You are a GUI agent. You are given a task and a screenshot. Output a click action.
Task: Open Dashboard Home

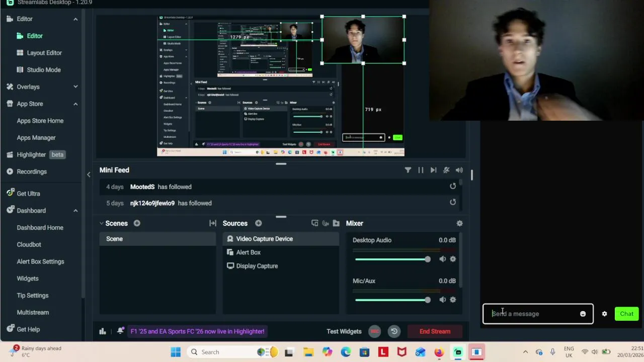(40, 228)
